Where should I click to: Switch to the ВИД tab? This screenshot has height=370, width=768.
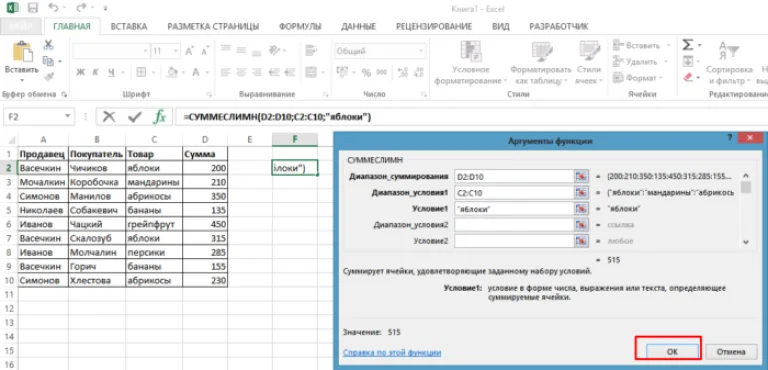click(x=501, y=26)
